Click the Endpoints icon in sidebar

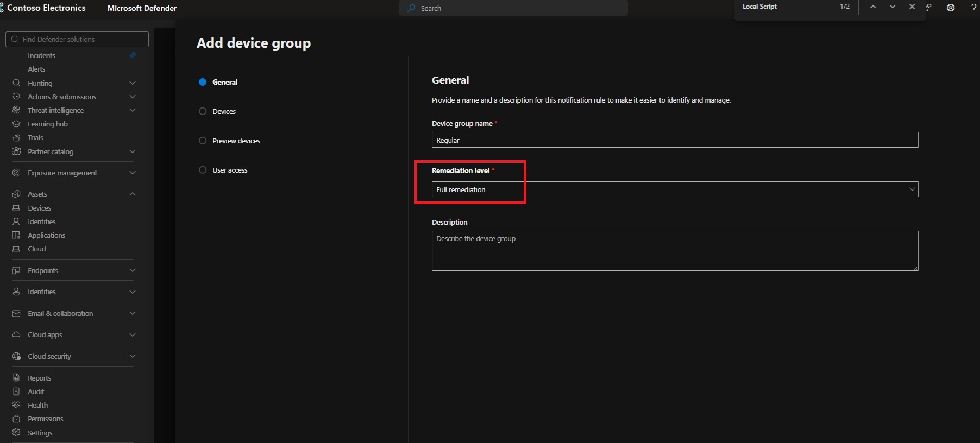coord(16,270)
